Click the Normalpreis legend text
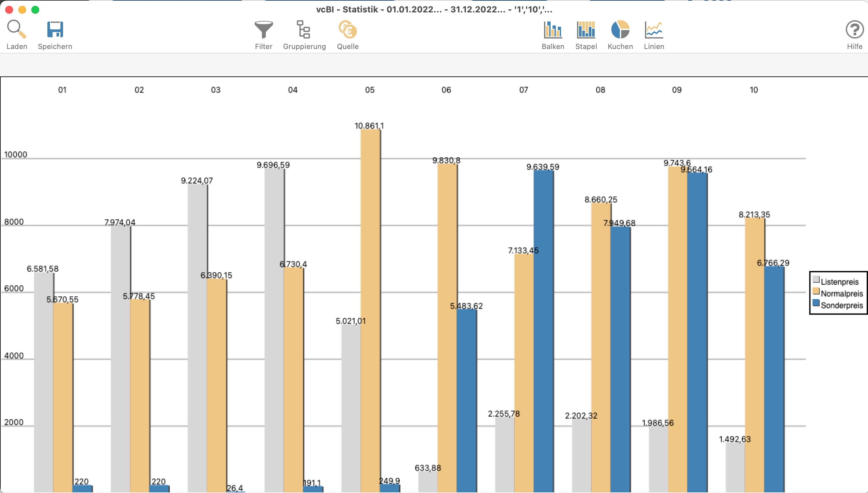The height and width of the screenshot is (493, 868). coord(842,294)
